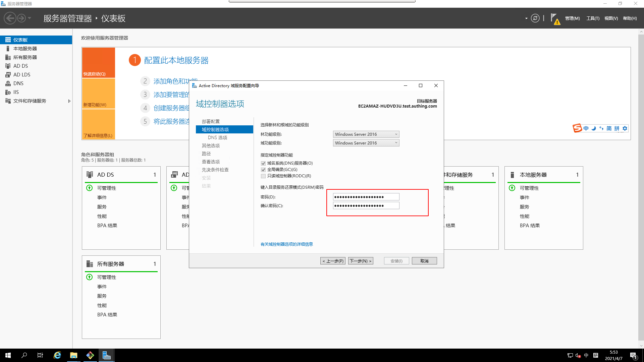This screenshot has height=362, width=644.
Task: Click the DSRM password field
Action: coord(366,197)
